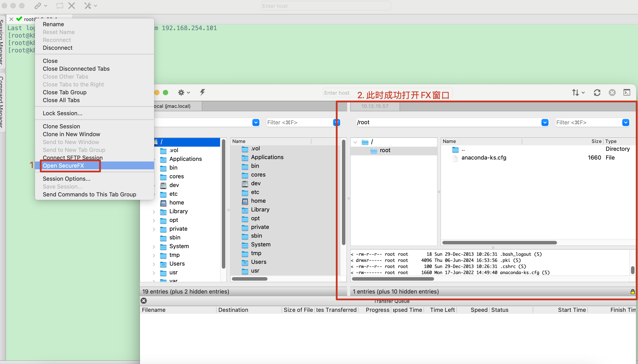Select anaconda-ks.cfg file in remote list
This screenshot has height=364, width=638.
coord(483,158)
